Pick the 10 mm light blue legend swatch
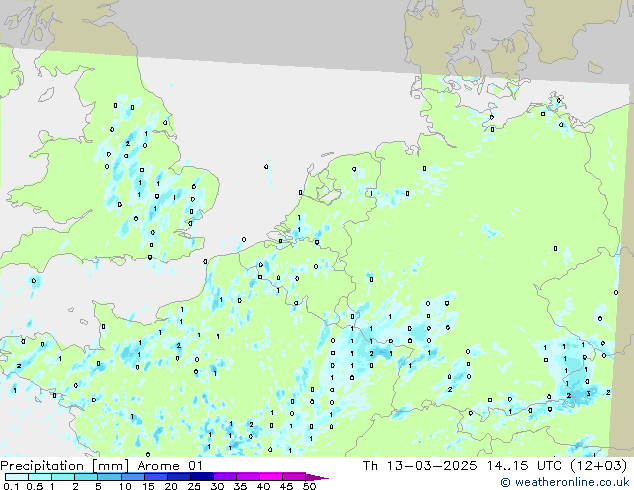This screenshot has width=634, height=490. click(133, 477)
